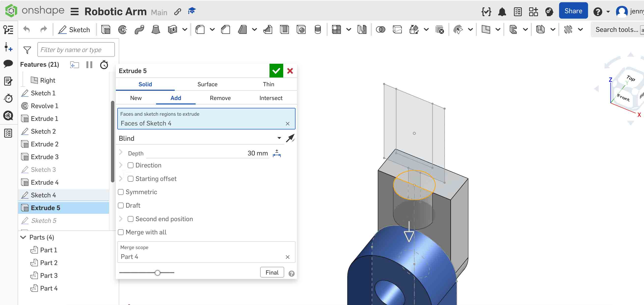
Task: Collapse the Parts list
Action: [23, 237]
